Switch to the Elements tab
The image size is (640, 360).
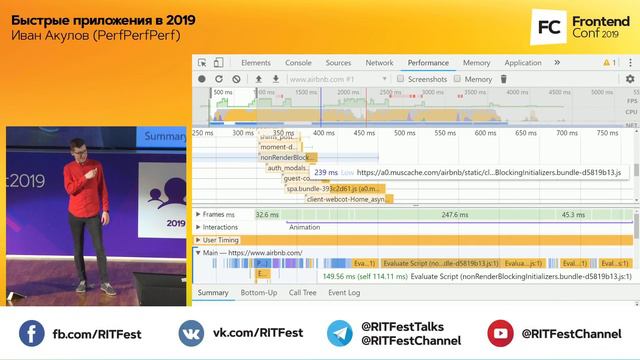(x=256, y=62)
